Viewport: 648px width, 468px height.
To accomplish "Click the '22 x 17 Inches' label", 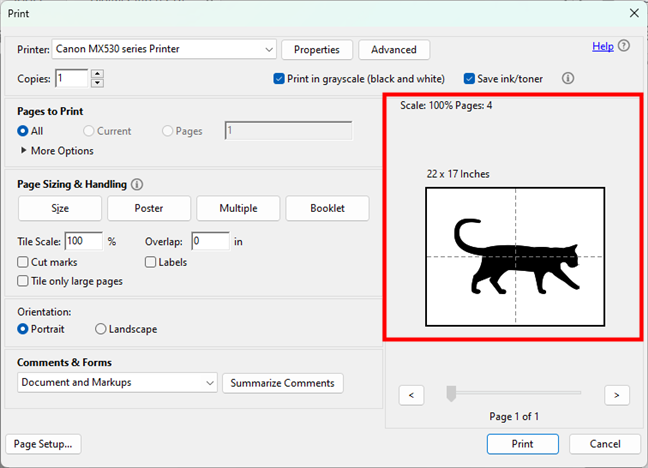I will [x=458, y=174].
